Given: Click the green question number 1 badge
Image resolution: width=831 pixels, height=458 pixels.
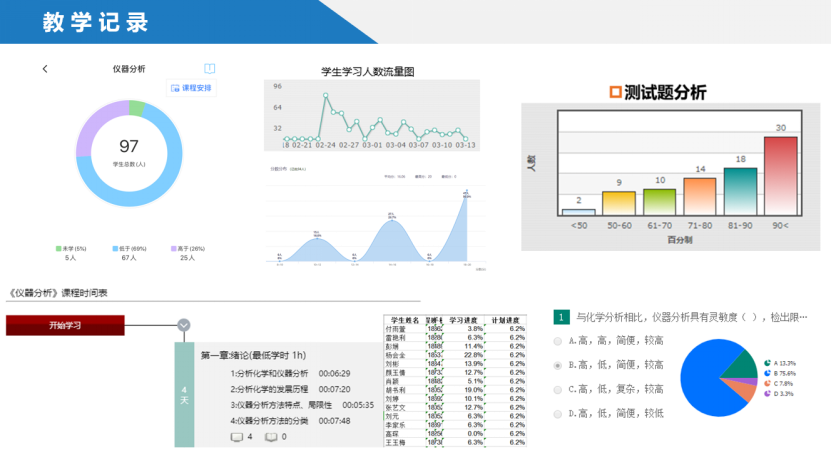Looking at the screenshot, I should [x=561, y=317].
